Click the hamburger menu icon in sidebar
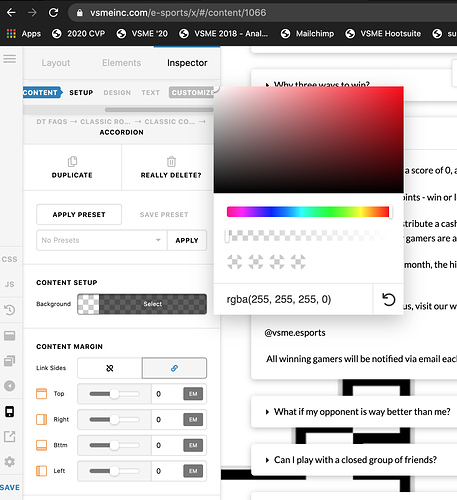Viewport: 457px width, 500px height. coord(9,59)
